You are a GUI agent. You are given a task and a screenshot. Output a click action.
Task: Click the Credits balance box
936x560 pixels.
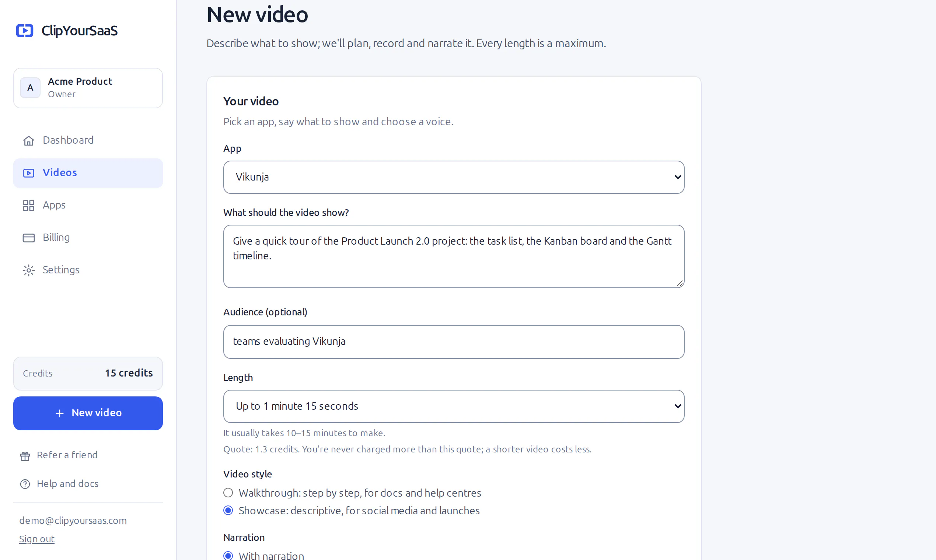click(88, 373)
